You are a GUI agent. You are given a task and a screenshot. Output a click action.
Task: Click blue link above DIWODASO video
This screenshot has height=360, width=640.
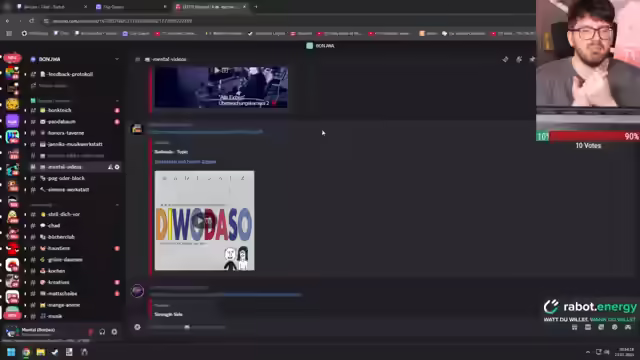(x=185, y=162)
